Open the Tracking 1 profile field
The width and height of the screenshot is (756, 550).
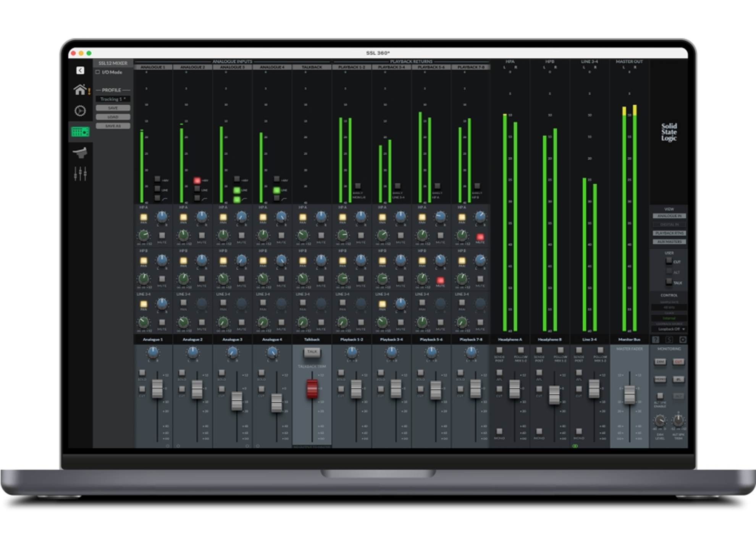pos(113,99)
